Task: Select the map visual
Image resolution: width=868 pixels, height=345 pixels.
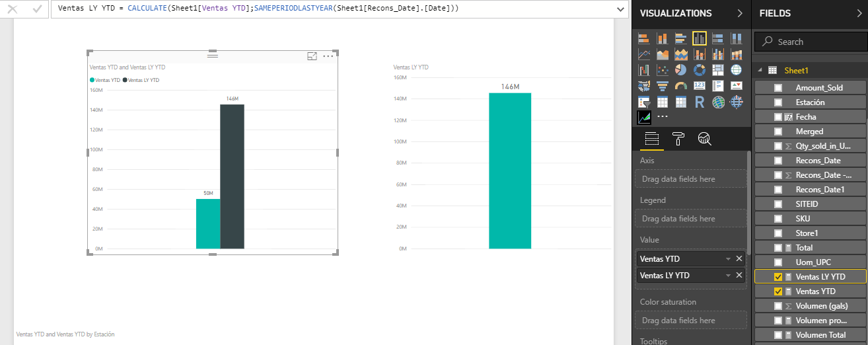Action: pos(737,70)
